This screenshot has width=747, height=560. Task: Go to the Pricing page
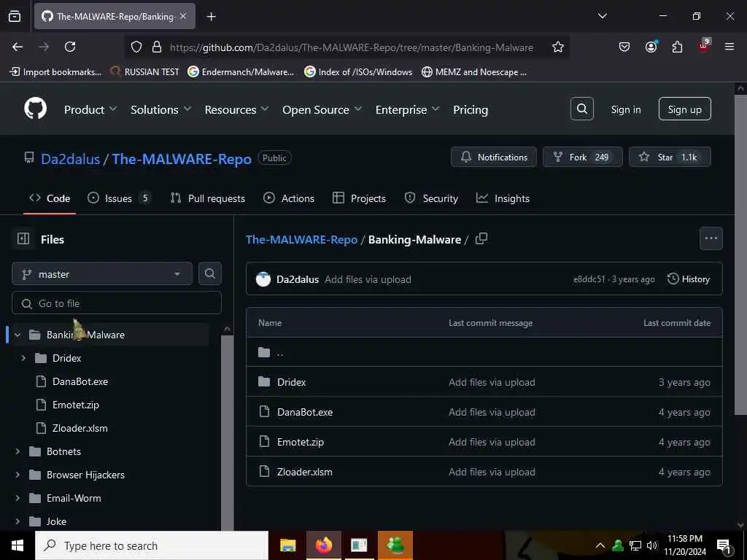click(471, 109)
